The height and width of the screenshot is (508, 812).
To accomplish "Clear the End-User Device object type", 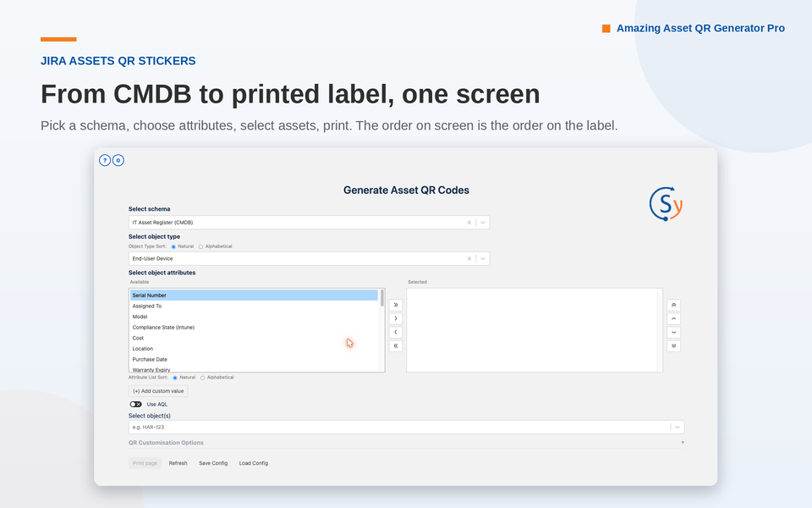I will point(469,258).
